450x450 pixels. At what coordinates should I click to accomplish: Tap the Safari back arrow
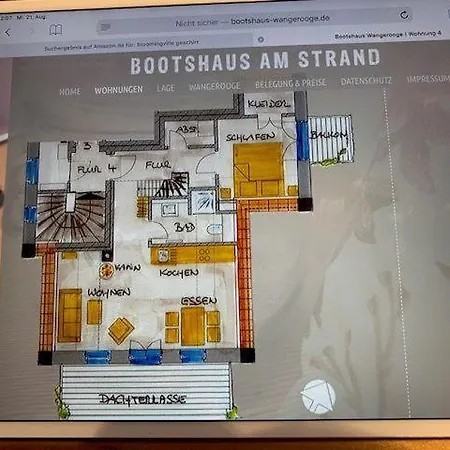(x=8, y=32)
